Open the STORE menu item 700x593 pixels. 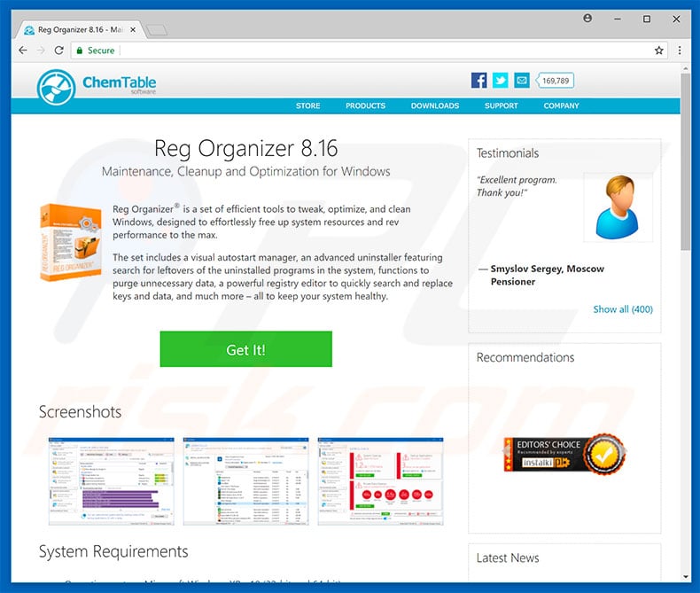click(308, 105)
